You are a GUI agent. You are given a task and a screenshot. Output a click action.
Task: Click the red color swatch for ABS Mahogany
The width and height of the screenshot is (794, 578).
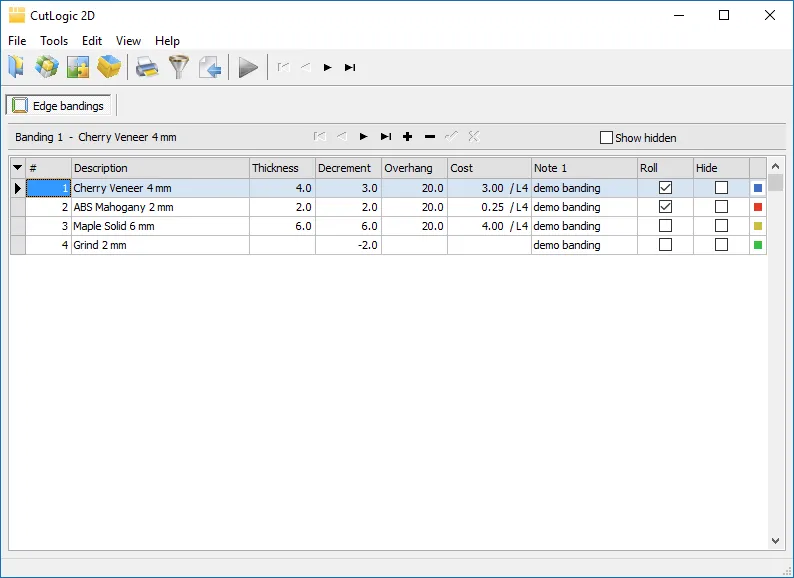(758, 207)
